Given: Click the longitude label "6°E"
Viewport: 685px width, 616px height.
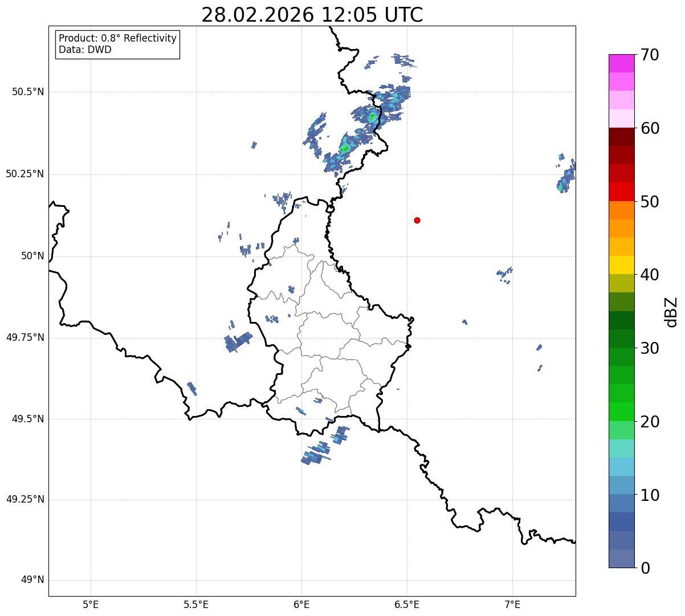Looking at the screenshot, I should point(301,605).
